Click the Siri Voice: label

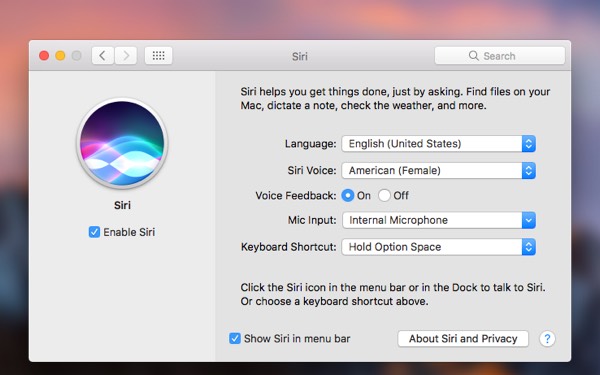coord(312,170)
